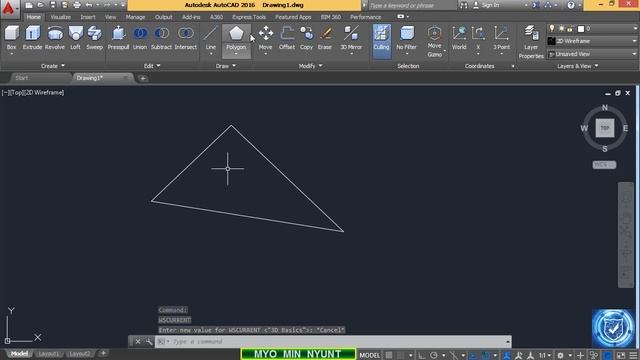
Task: Select the Line draw tool
Action: [x=211, y=38]
